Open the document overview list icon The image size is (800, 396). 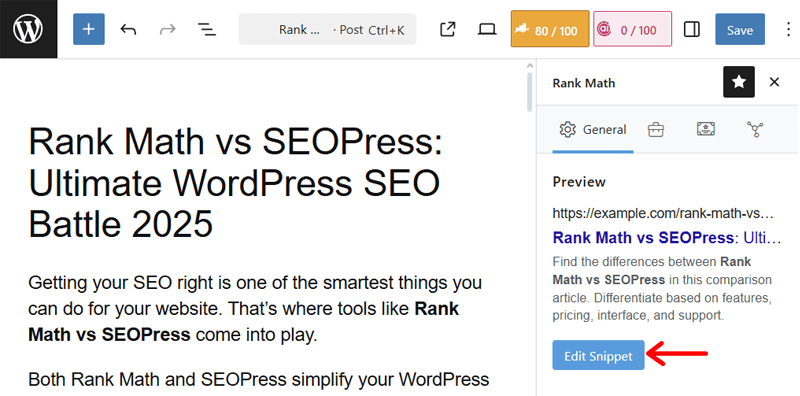[x=207, y=30]
